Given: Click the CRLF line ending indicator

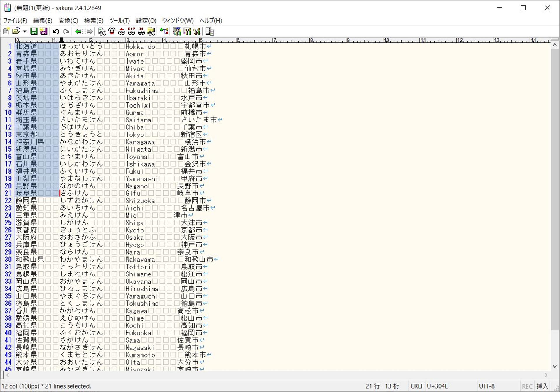Looking at the screenshot, I should [x=417, y=386].
